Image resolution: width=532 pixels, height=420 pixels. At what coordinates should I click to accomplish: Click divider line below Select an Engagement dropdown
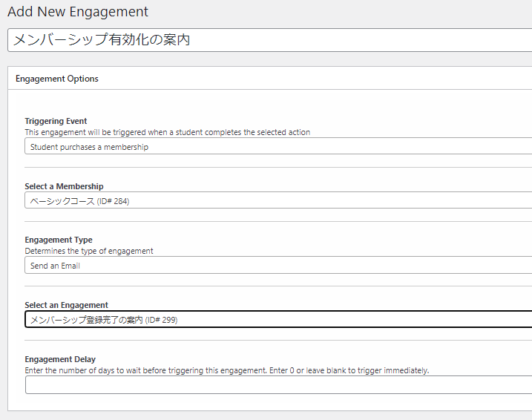pos(278,341)
